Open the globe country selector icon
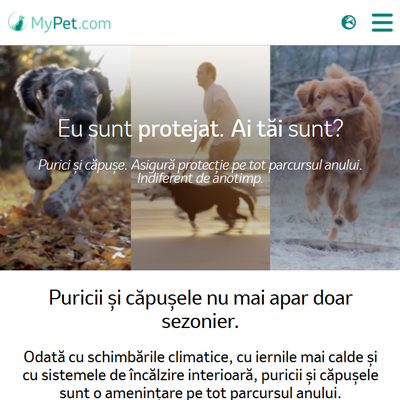 (349, 22)
